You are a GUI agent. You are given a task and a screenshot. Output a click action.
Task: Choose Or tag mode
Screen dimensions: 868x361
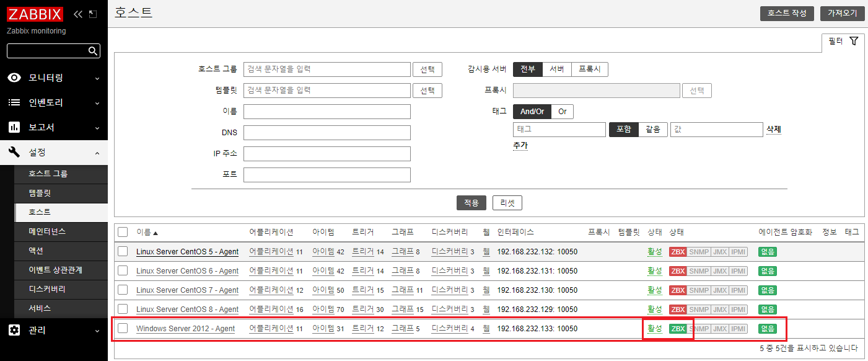pos(563,112)
